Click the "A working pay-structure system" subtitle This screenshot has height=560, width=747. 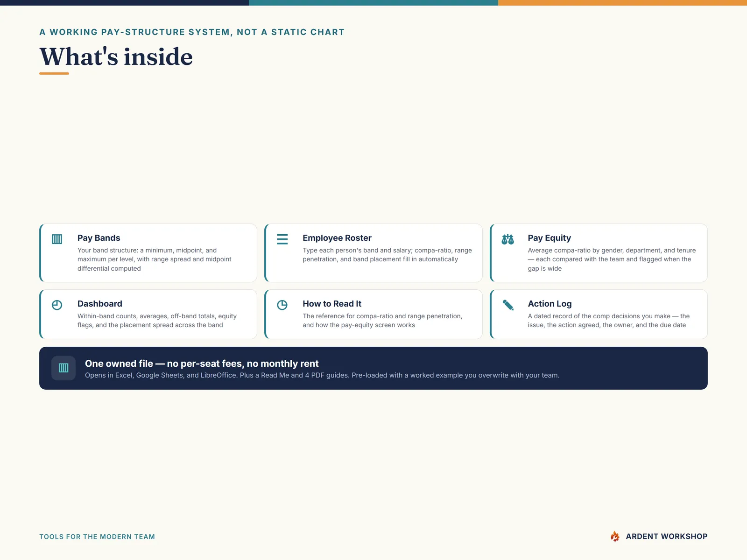pos(192,32)
